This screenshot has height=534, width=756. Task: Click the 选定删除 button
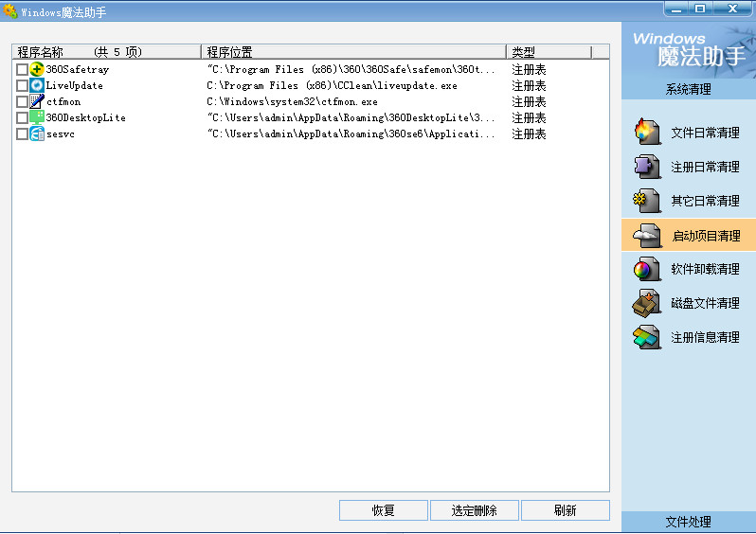click(x=475, y=510)
